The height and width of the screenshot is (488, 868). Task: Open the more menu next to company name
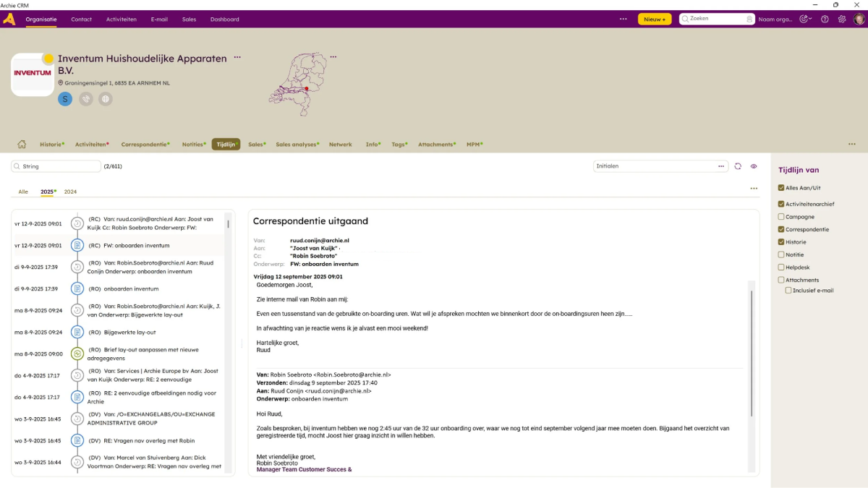coord(237,57)
